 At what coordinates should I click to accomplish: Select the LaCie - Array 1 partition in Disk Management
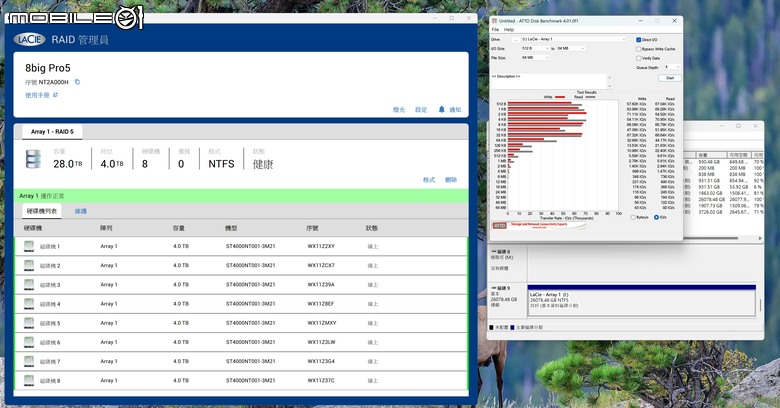click(x=641, y=300)
